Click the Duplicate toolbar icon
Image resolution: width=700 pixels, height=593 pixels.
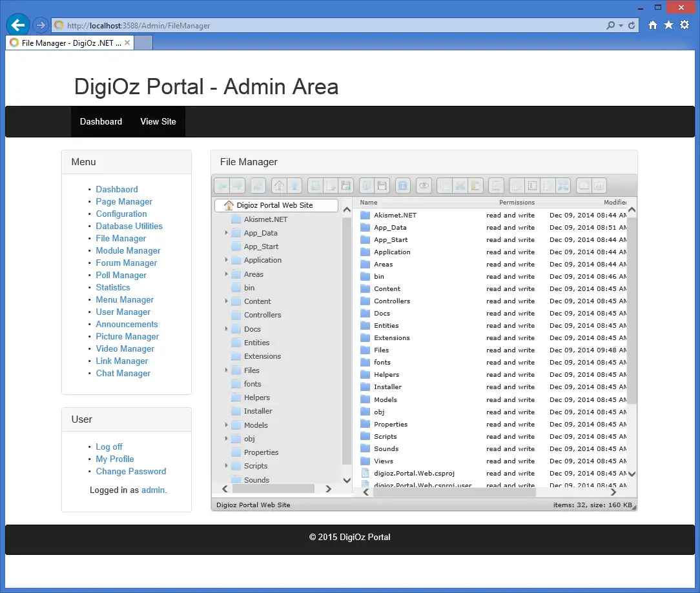point(517,186)
